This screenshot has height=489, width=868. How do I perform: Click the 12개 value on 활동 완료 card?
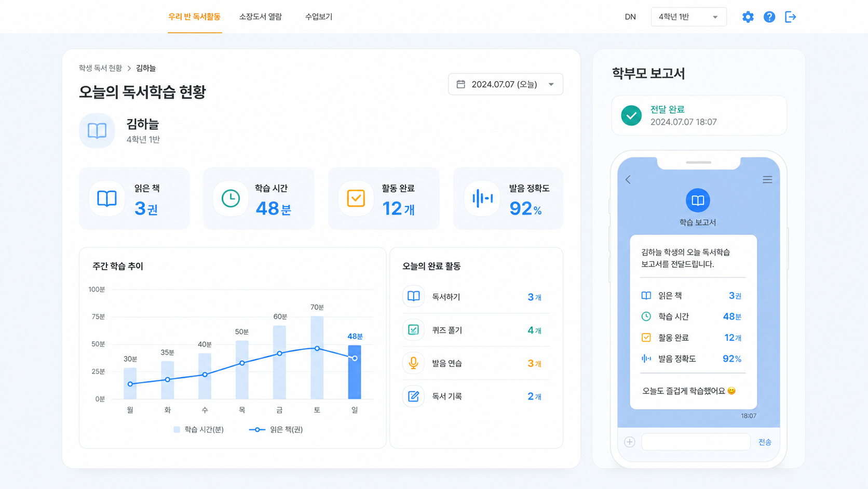point(398,209)
